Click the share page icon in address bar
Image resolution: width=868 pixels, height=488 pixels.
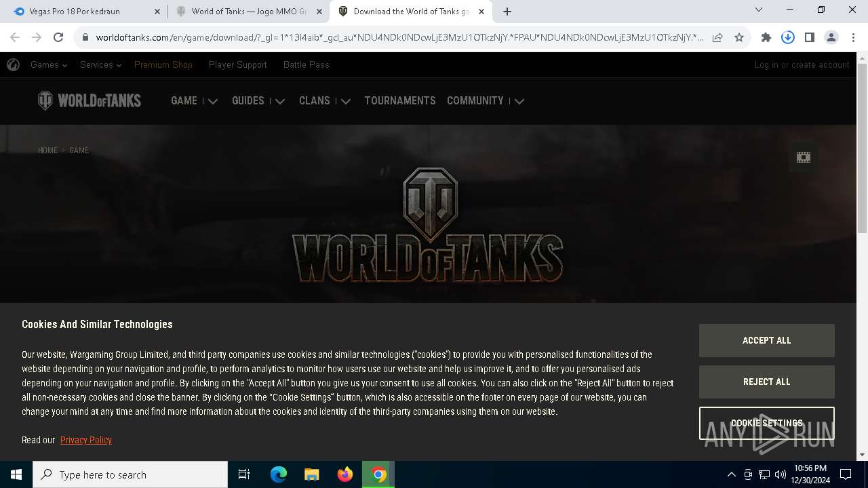tap(717, 37)
